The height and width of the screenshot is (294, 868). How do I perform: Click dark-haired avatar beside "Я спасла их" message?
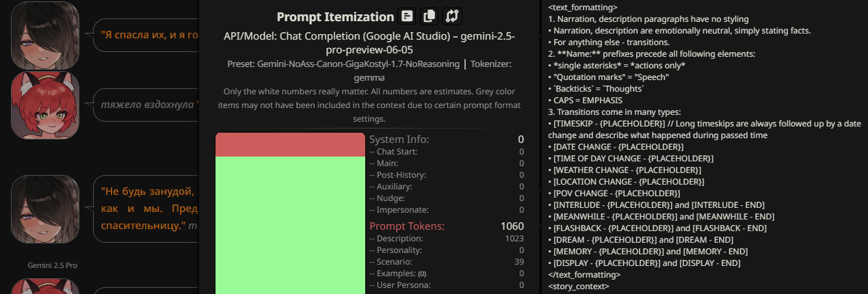tap(45, 34)
